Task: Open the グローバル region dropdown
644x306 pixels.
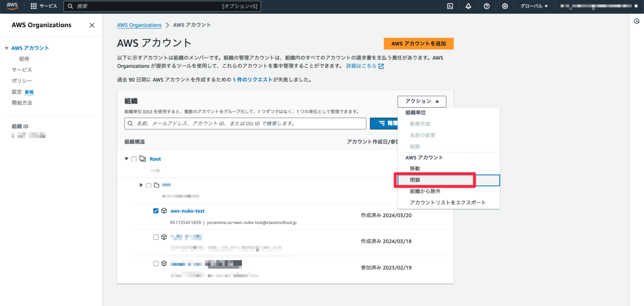Action: point(533,6)
